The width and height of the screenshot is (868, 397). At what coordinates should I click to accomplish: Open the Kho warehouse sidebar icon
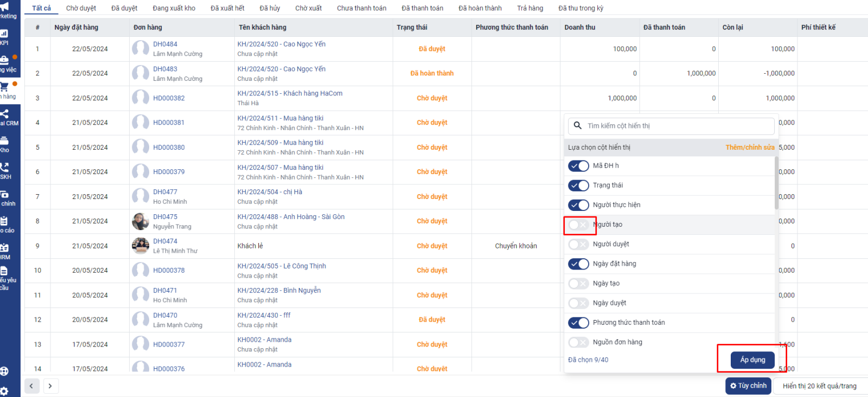coord(4,140)
